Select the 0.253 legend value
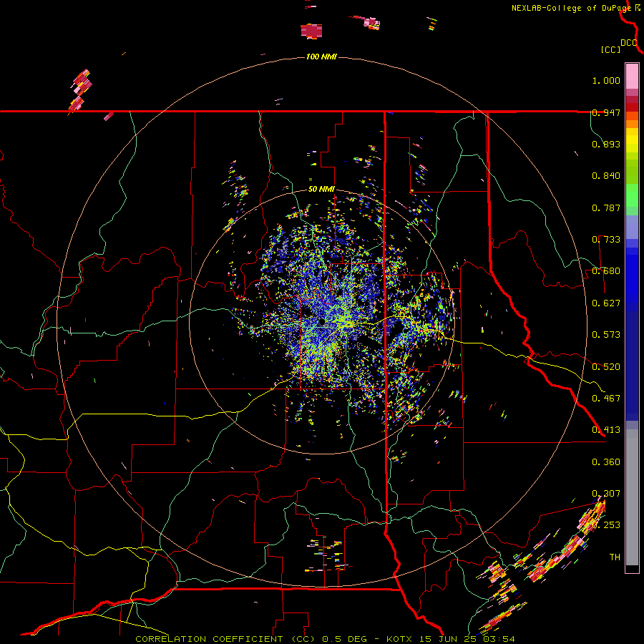 [606, 525]
